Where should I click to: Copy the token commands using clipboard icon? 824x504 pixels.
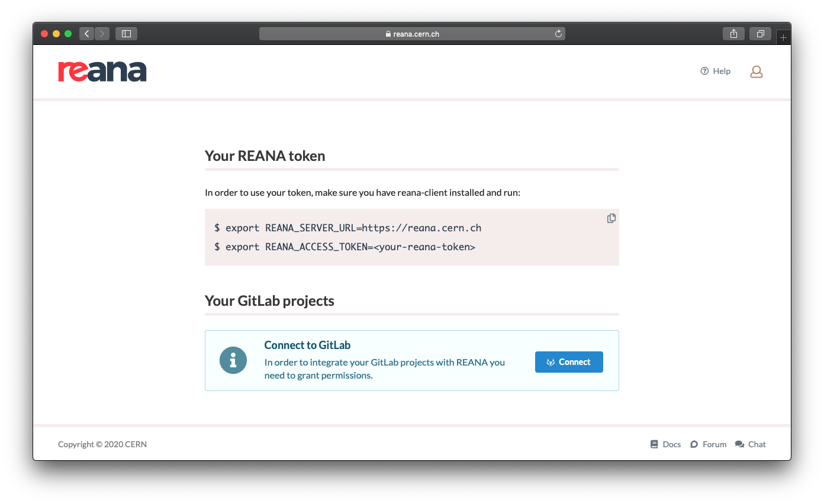point(611,218)
